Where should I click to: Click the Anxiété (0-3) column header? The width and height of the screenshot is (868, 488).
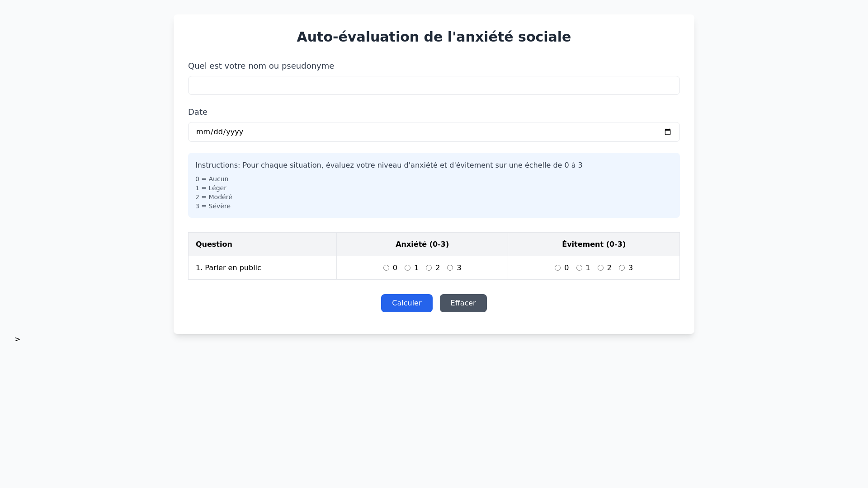click(422, 244)
